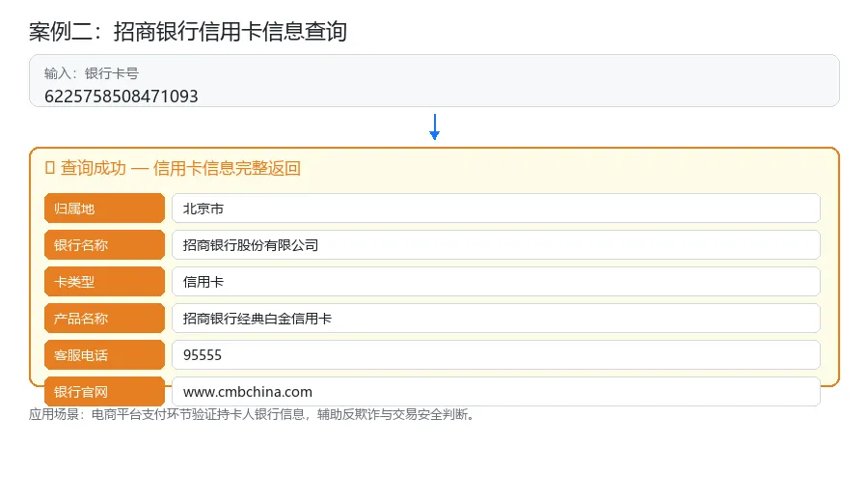Click the bank card number 6225758508471093
The height and width of the screenshot is (502, 868).
pos(122,97)
